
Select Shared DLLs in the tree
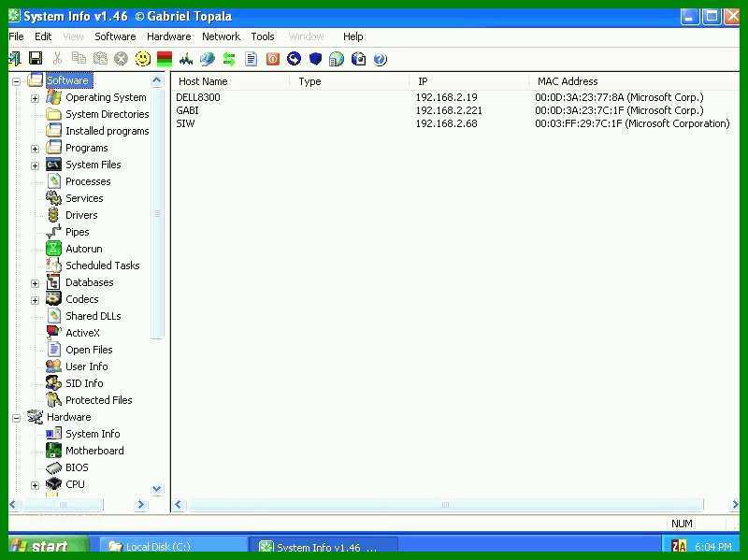pyautogui.click(x=93, y=316)
